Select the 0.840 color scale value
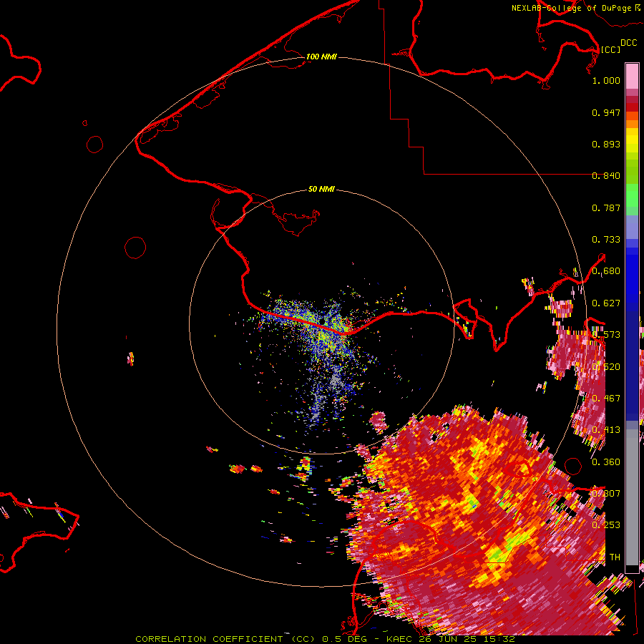 coord(606,176)
